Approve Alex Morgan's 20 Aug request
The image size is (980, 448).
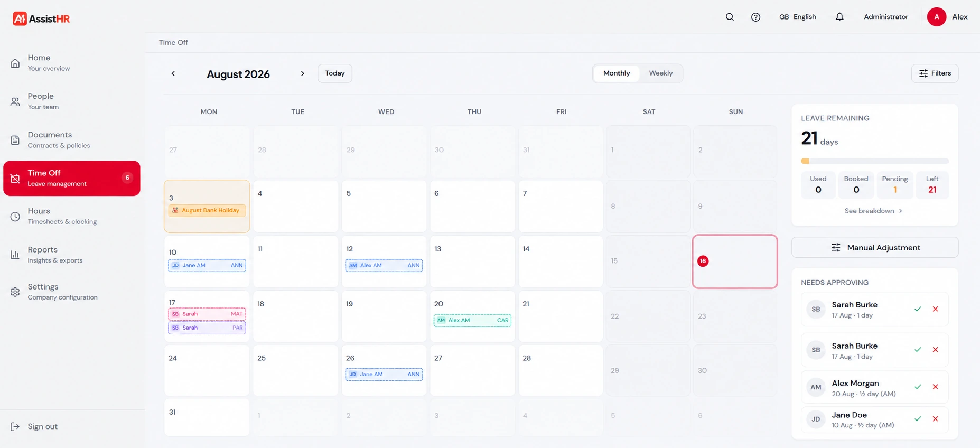(918, 387)
